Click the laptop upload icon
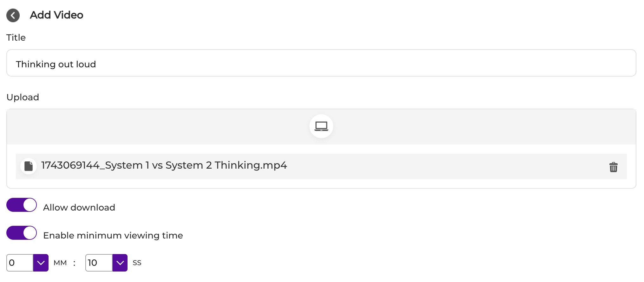This screenshot has width=644, height=282. pos(321,126)
